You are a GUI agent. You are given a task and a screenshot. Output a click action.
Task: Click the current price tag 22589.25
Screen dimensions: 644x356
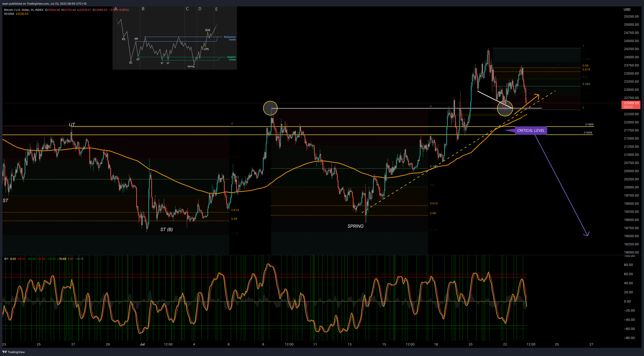point(631,105)
